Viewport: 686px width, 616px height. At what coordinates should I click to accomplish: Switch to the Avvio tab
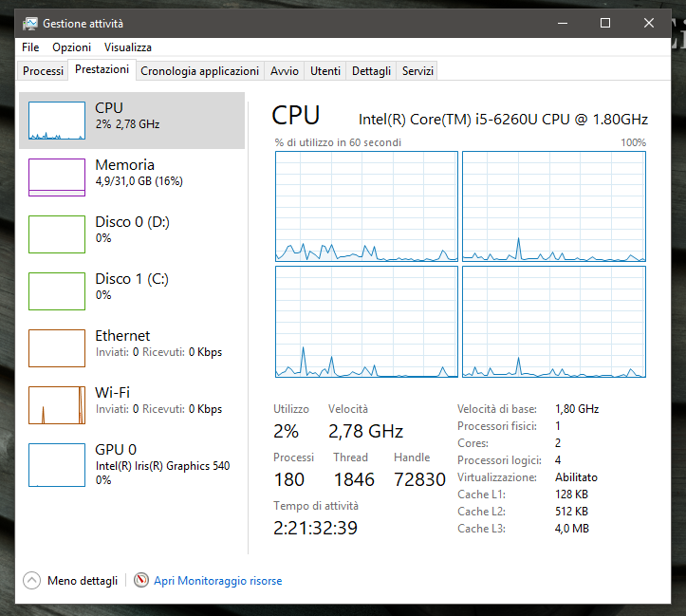(285, 71)
